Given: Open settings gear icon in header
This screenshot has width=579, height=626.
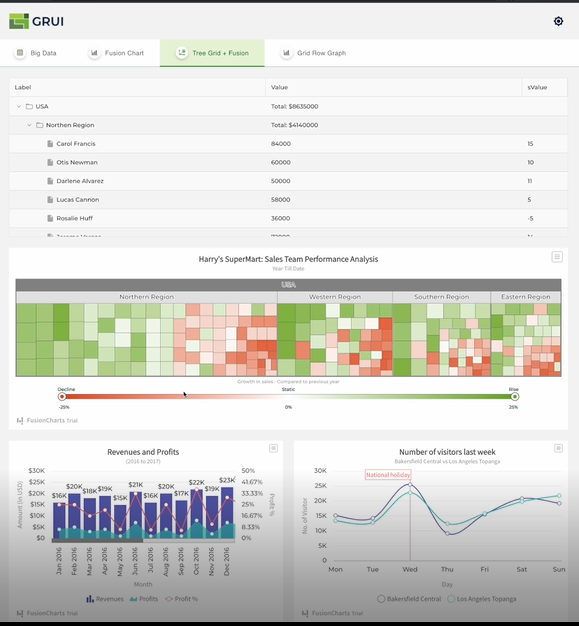Looking at the screenshot, I should 558,21.
